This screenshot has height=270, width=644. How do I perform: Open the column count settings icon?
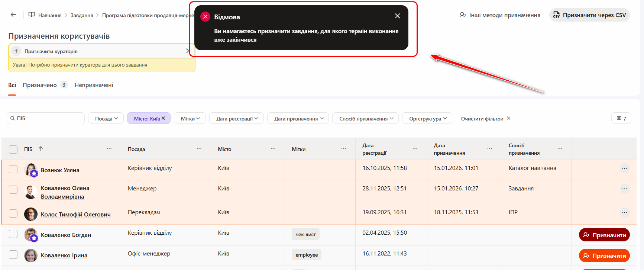point(621,118)
